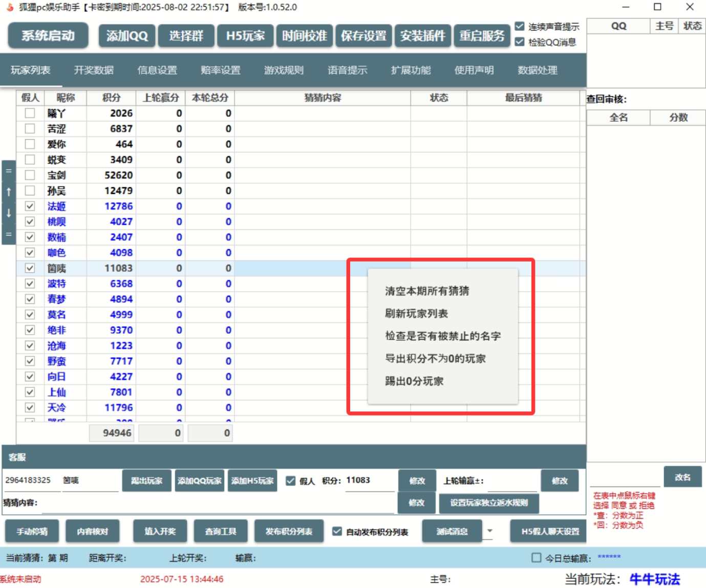Select 踢出0分玩家 in the context menu
The height and width of the screenshot is (588, 706).
[x=414, y=381]
